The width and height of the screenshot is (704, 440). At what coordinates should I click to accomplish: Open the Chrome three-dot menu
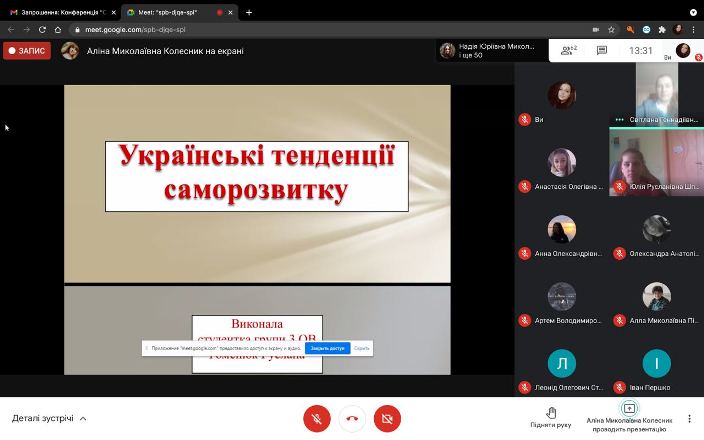pos(694,30)
